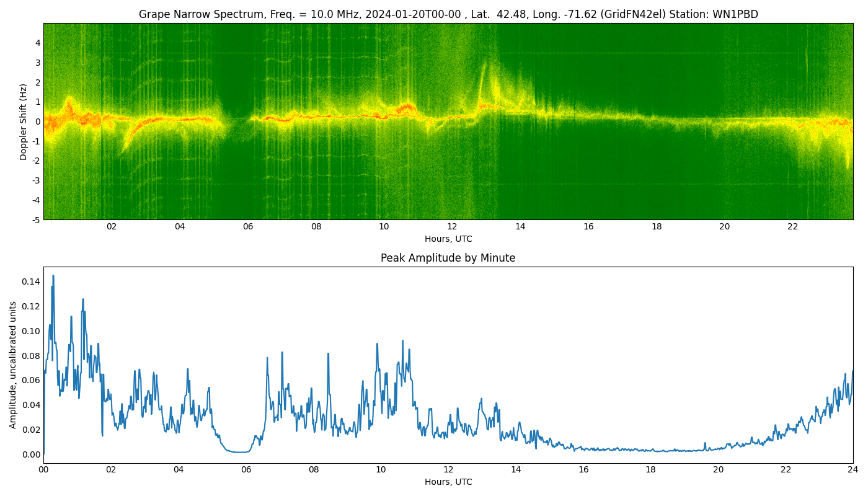Click the spectrogram's Hours, UTC axis label
Image resolution: width=868 pixels, height=496 pixels.
coord(448,239)
